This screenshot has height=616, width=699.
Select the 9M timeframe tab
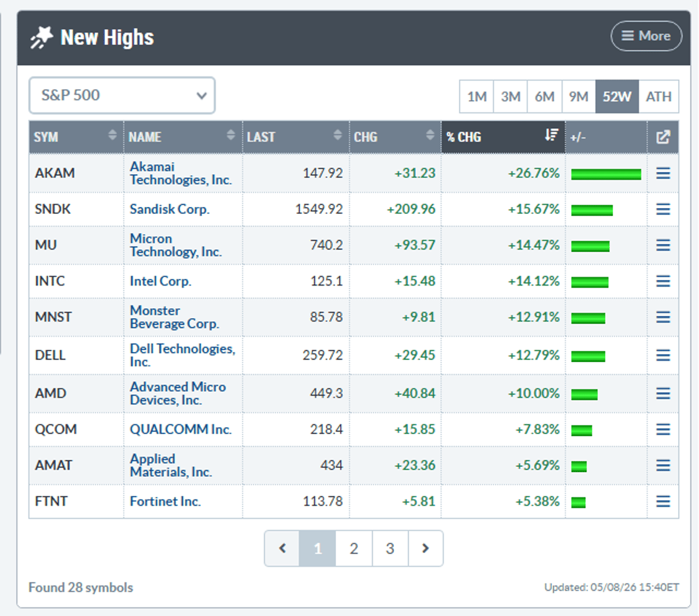point(578,97)
